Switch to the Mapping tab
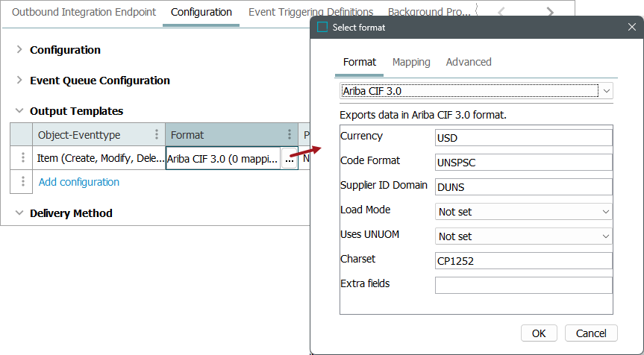This screenshot has width=644, height=355. 411,62
